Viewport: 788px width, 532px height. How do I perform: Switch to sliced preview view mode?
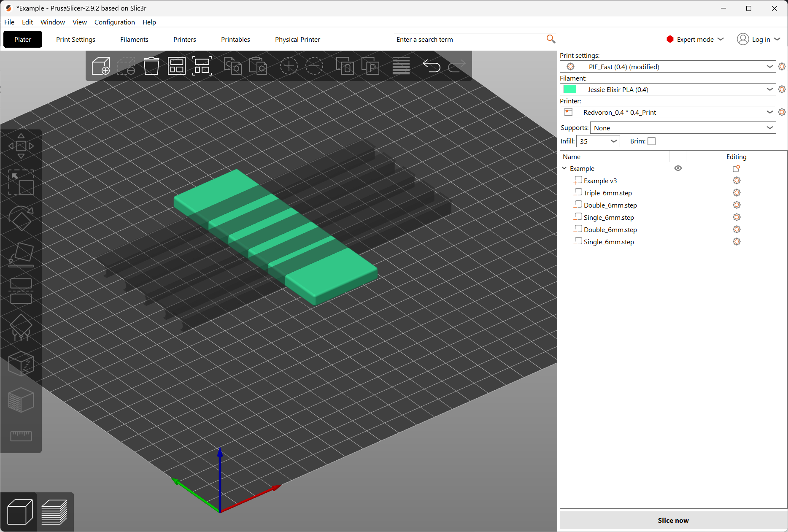(x=55, y=511)
